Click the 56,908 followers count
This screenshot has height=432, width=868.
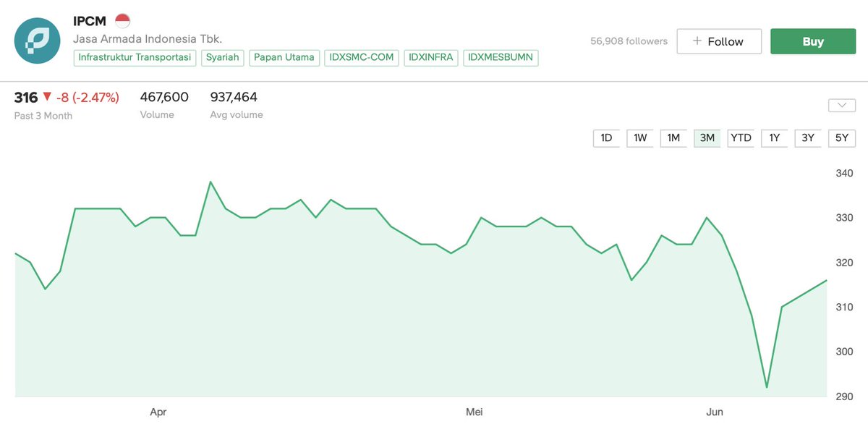tap(629, 41)
